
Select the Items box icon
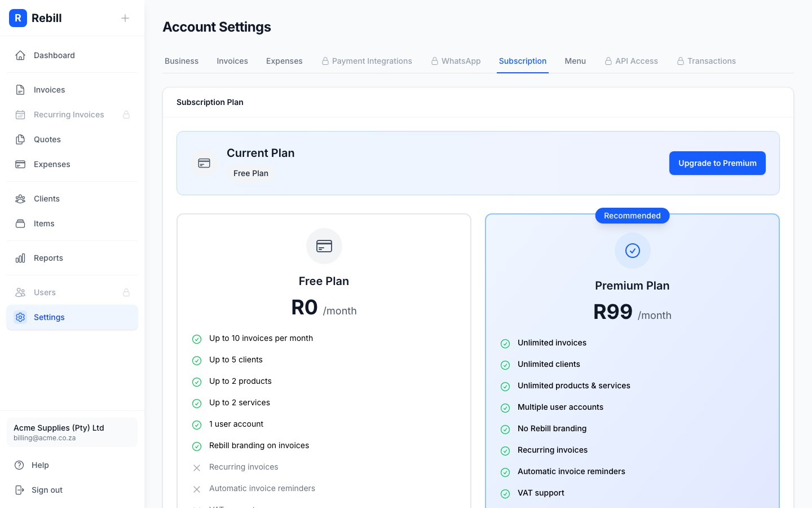point(20,224)
